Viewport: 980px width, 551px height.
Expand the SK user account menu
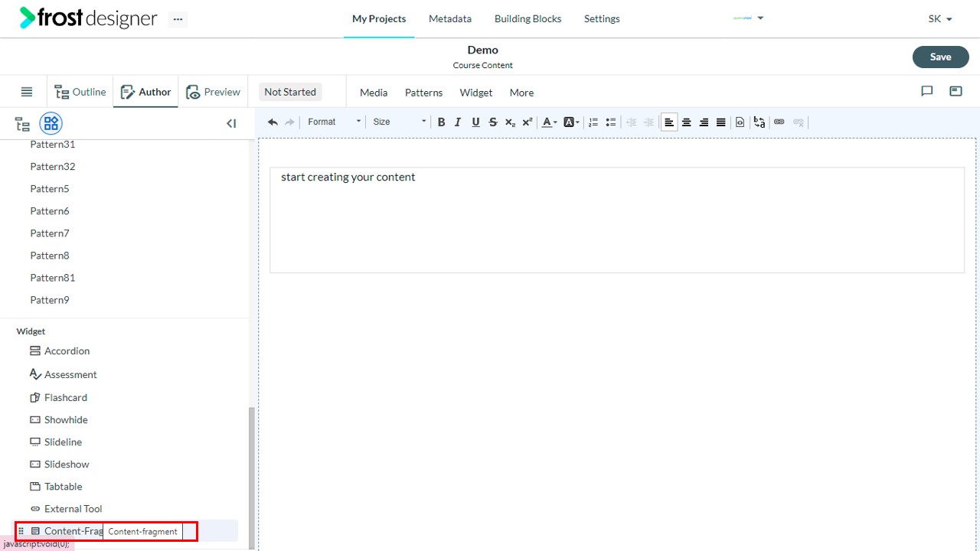pos(940,18)
